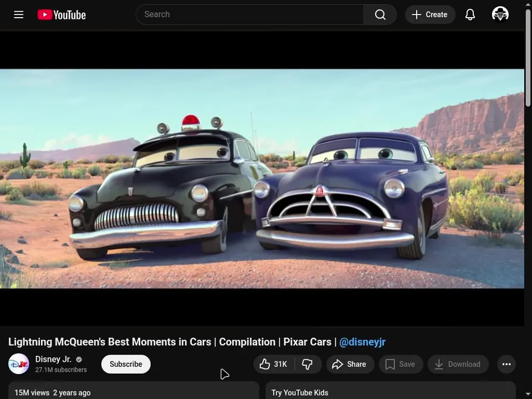Subscribe to Disney Jr.
The width and height of the screenshot is (532, 399).
click(126, 364)
